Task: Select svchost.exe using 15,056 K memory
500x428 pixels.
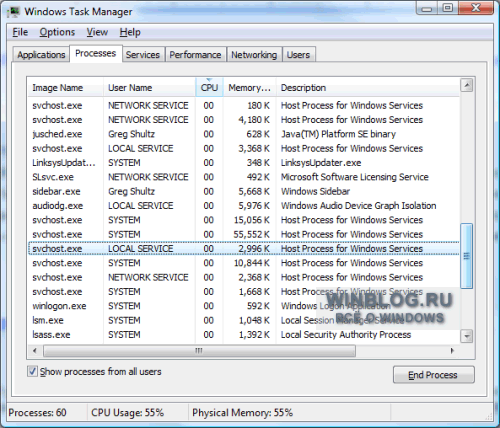Action: pyautogui.click(x=243, y=220)
